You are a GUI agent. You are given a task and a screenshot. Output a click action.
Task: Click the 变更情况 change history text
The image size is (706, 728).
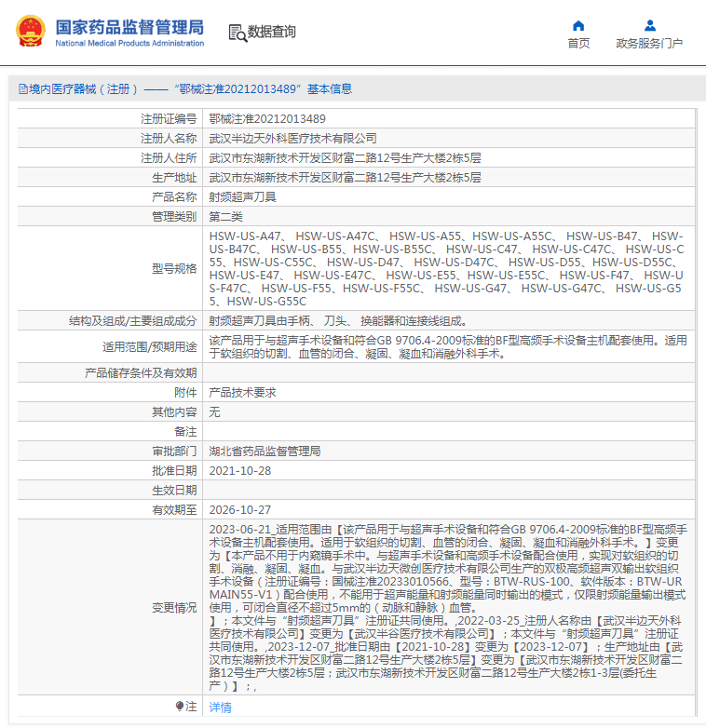(448, 607)
